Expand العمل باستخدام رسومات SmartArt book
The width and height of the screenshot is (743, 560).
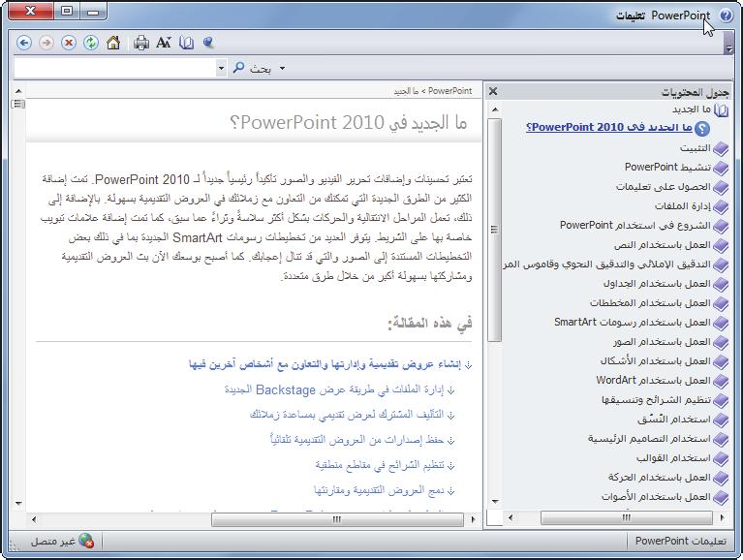tap(721, 323)
